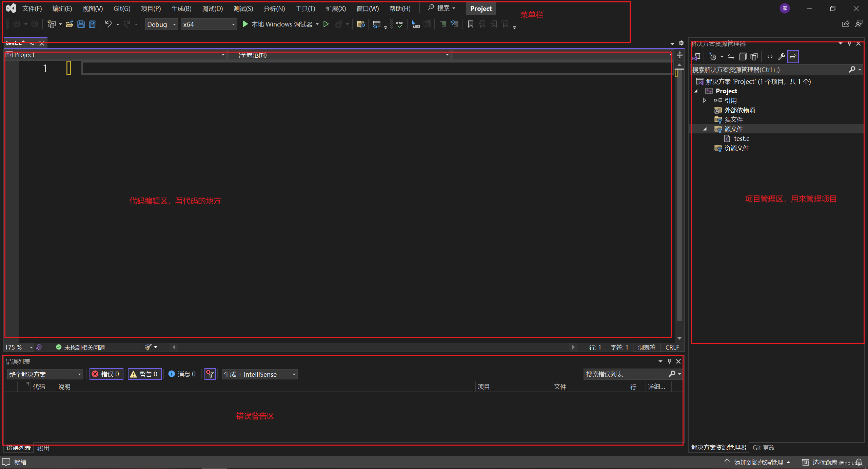
Task: Collapse the 源文件 folder node
Action: [x=705, y=129]
